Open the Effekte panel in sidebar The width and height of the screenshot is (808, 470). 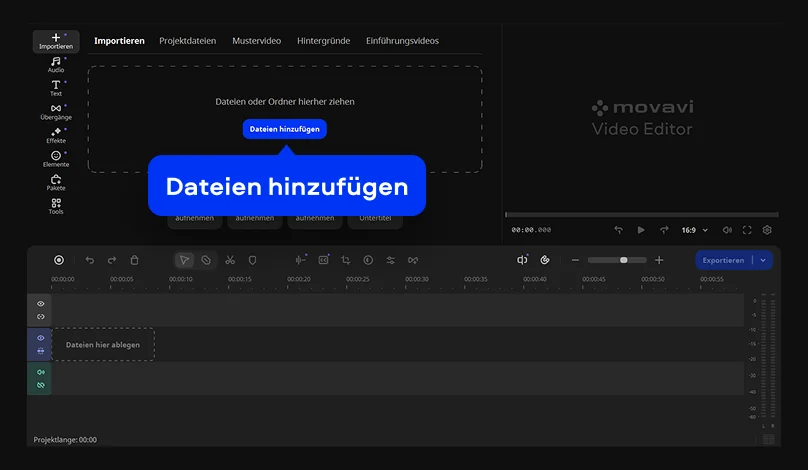(x=56, y=135)
